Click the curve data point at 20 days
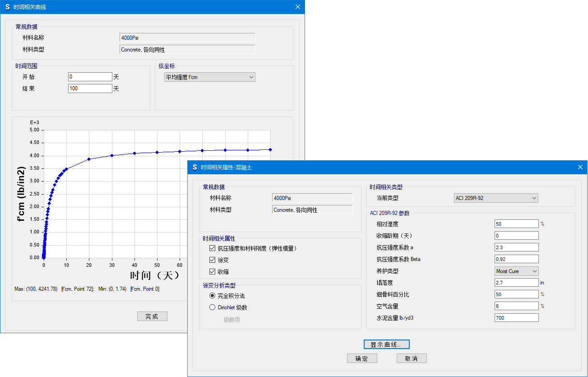588x377 pixels. point(89,159)
